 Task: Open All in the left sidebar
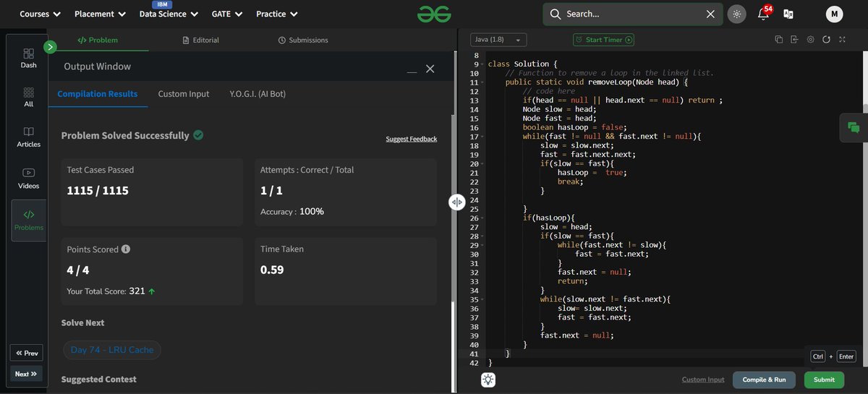click(x=28, y=97)
